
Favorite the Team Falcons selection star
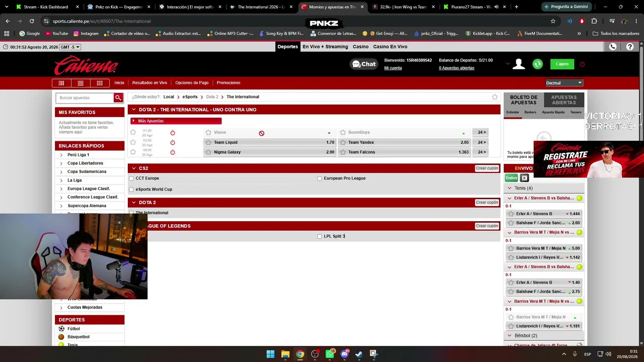coord(343,152)
